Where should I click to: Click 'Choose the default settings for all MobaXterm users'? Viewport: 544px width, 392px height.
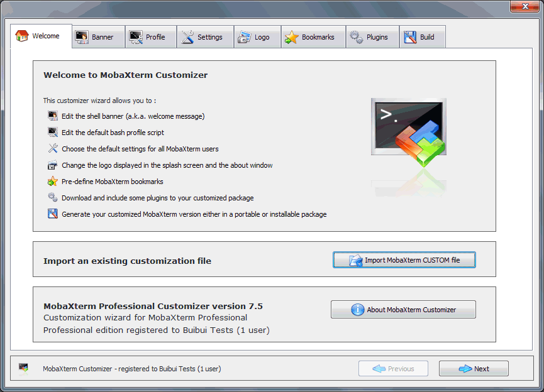point(140,149)
